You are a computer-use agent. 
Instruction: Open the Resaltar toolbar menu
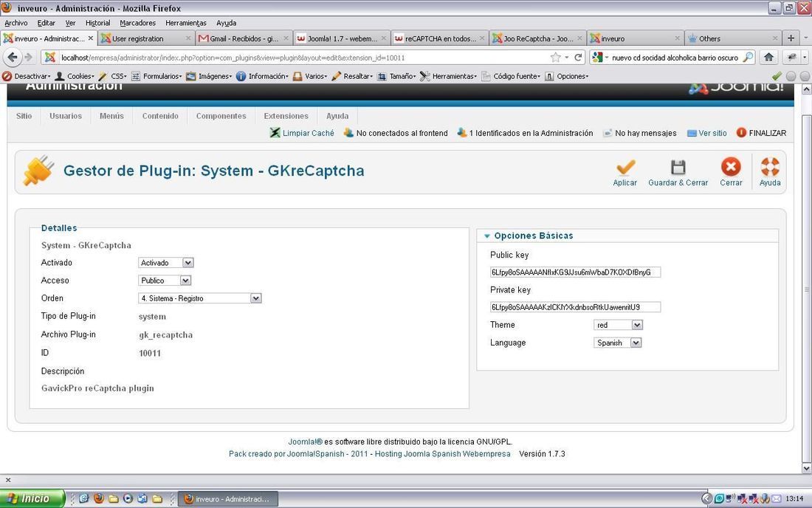352,76
